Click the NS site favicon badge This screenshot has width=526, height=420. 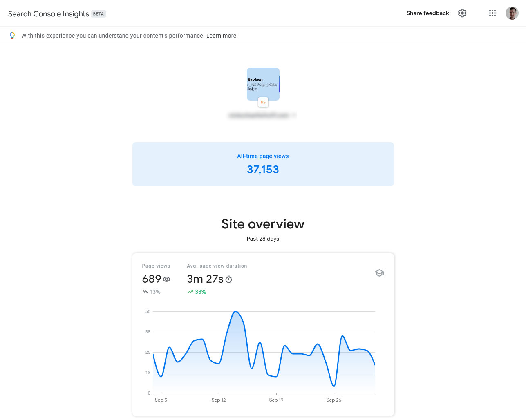tap(263, 102)
